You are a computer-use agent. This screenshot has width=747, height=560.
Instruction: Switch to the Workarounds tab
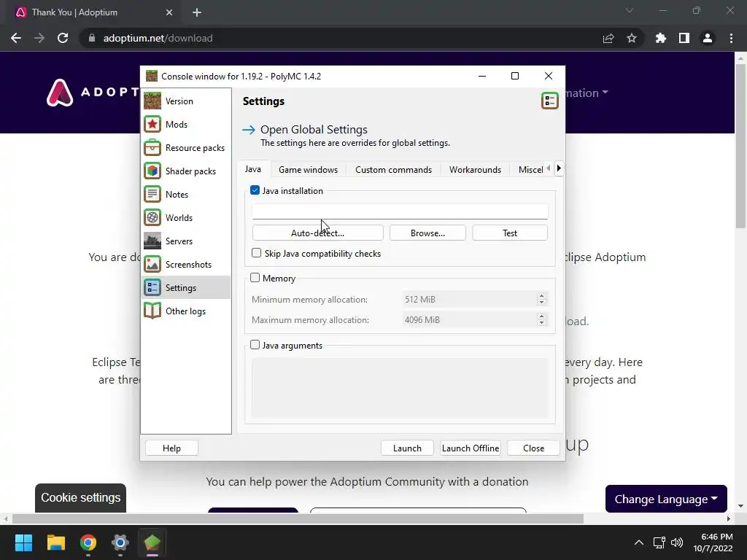tap(475, 169)
